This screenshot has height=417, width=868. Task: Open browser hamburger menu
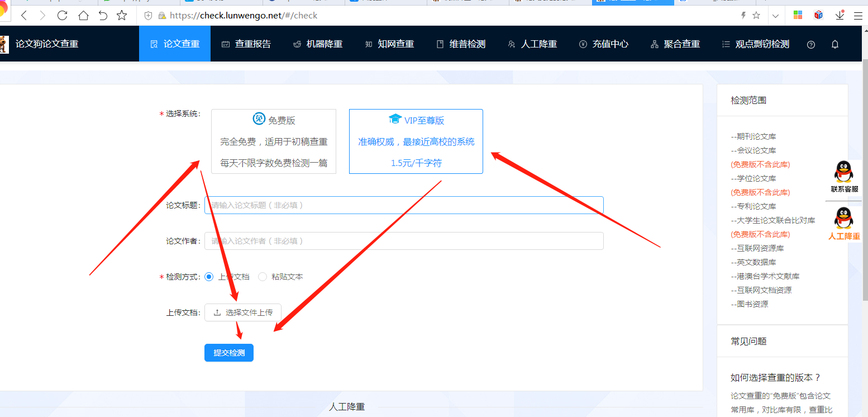pyautogui.click(x=858, y=16)
